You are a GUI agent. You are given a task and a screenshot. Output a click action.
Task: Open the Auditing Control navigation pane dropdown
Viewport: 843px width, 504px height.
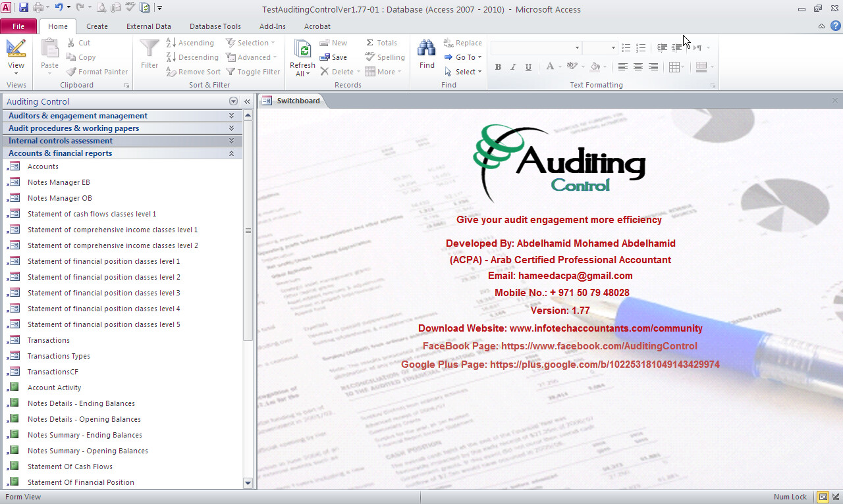[x=233, y=101]
